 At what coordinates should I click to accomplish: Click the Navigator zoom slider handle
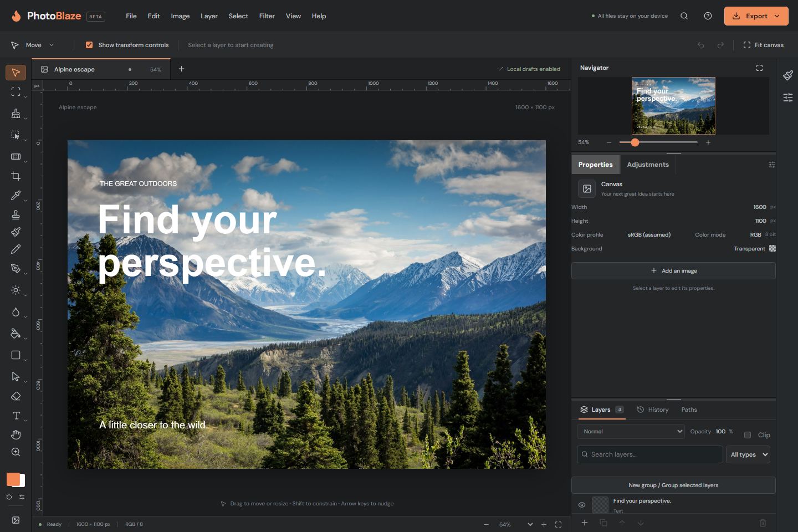click(635, 142)
